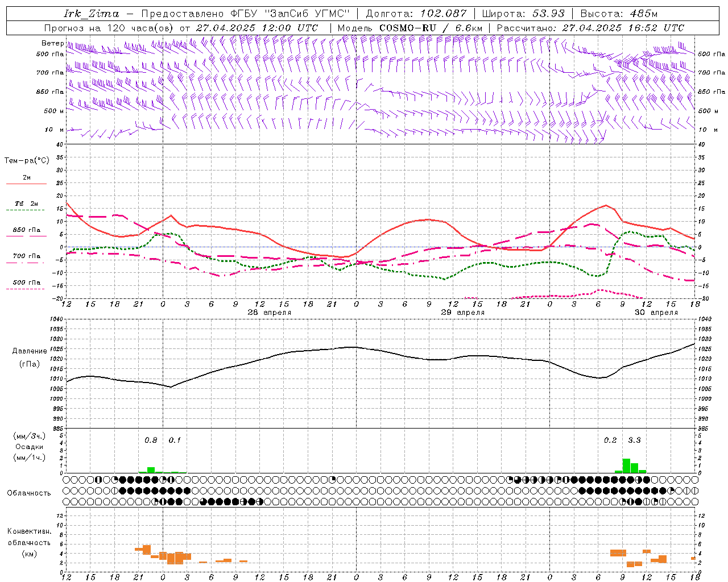
Task: Click the (мм/3ч.) precipitation unit label
Action: (29, 436)
